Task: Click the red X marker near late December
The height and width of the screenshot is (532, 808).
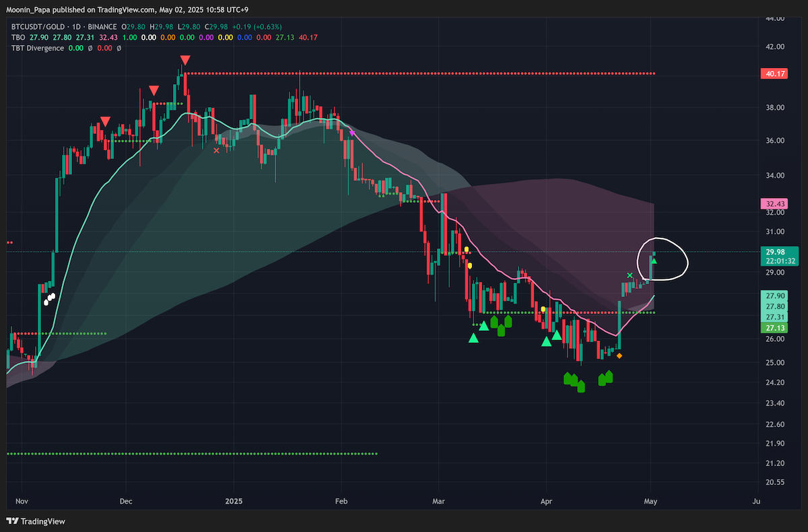Action: pos(216,151)
